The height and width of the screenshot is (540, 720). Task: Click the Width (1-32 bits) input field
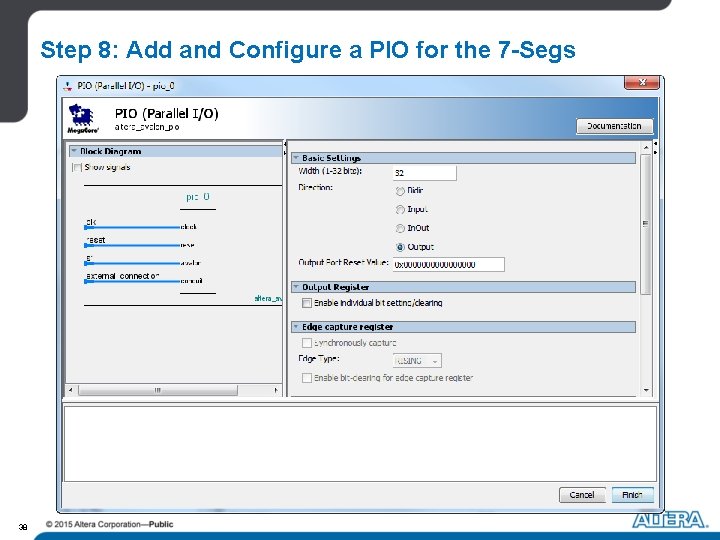425,173
